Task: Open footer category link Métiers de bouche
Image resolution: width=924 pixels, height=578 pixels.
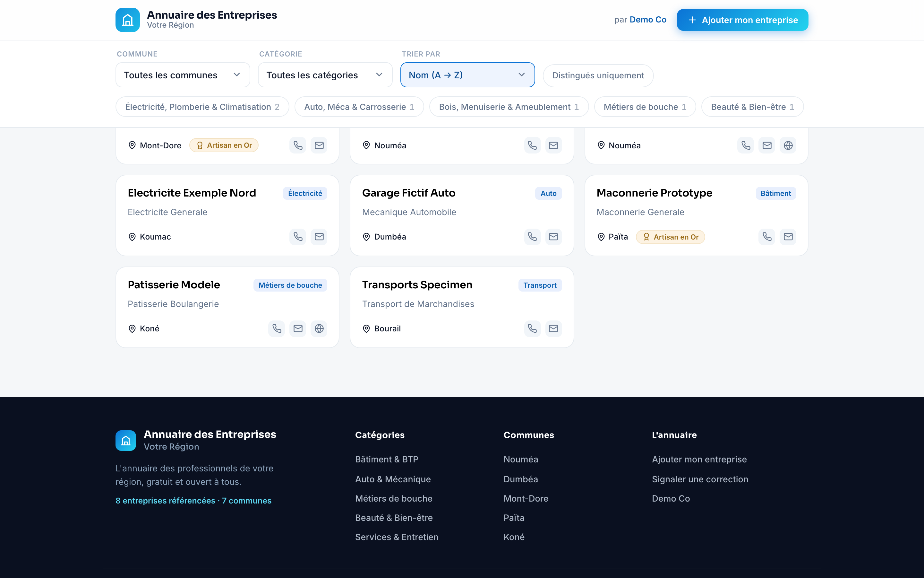Action: (x=394, y=498)
